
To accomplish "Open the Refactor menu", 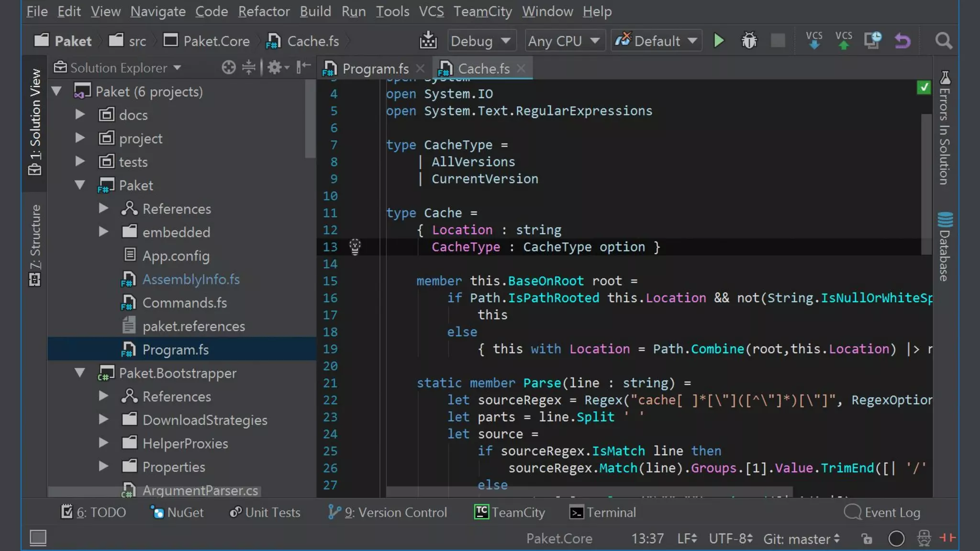I will [264, 11].
